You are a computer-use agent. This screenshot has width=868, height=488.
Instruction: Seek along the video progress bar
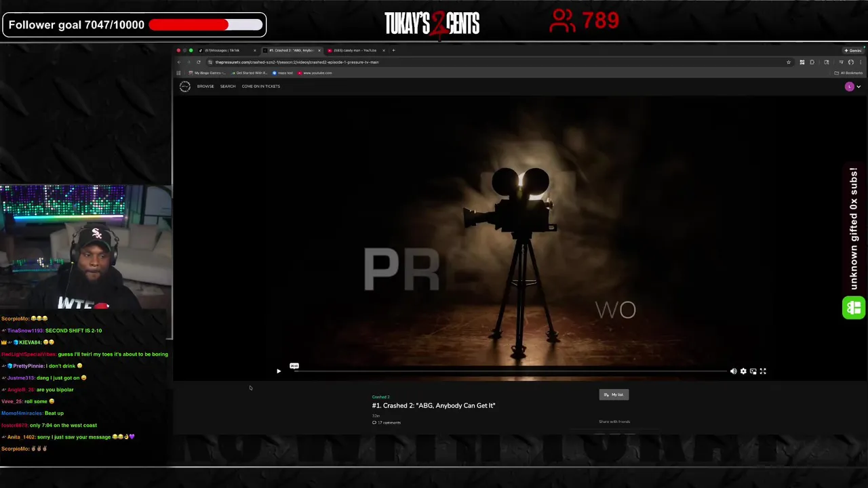[509, 371]
